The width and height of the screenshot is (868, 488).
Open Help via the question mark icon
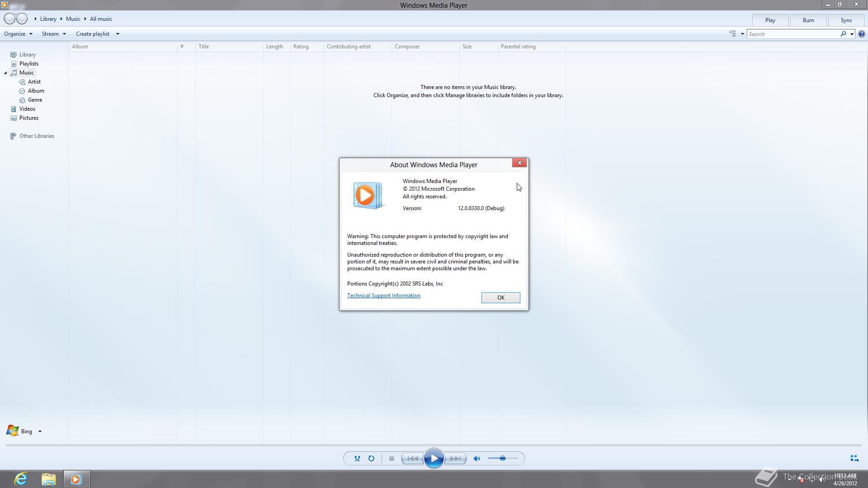[x=861, y=34]
